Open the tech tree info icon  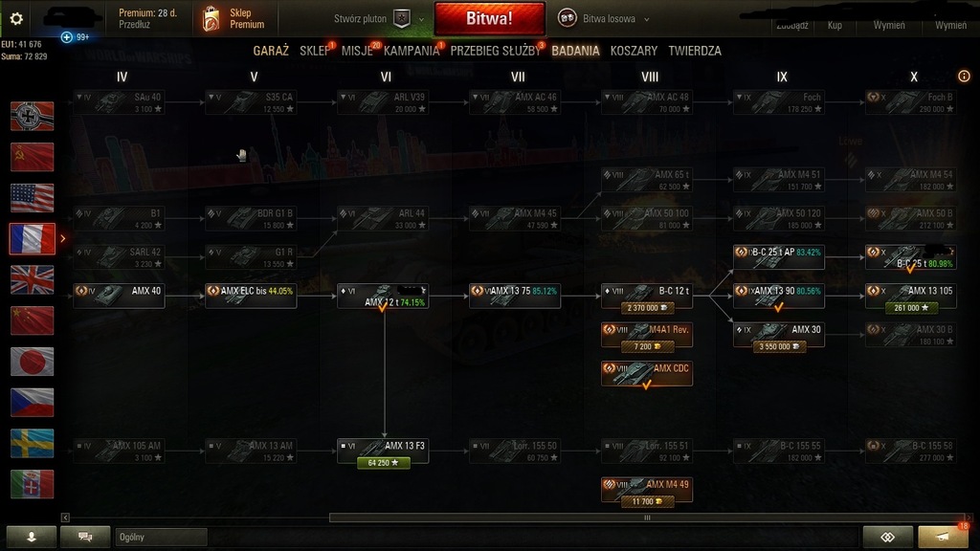[964, 77]
